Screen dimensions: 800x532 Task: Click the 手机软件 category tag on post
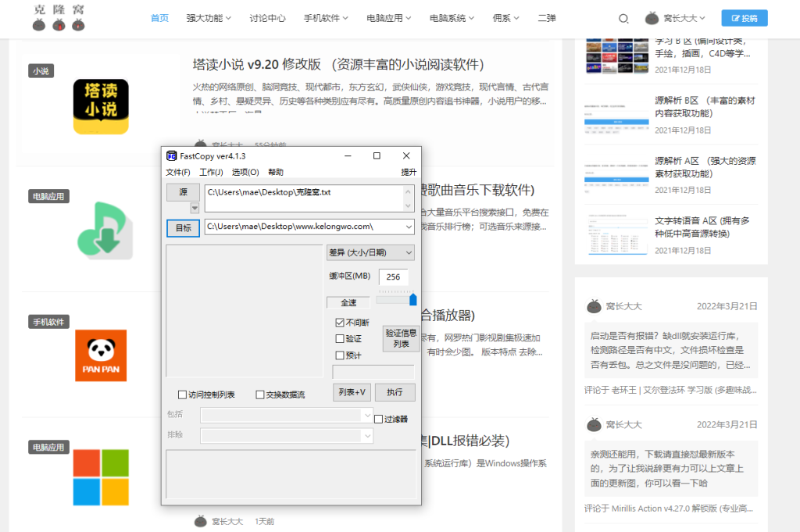[48, 322]
